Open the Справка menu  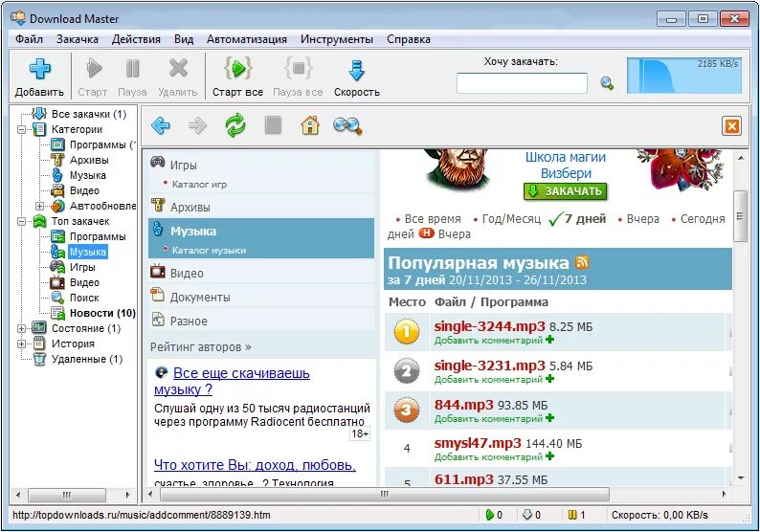(409, 39)
